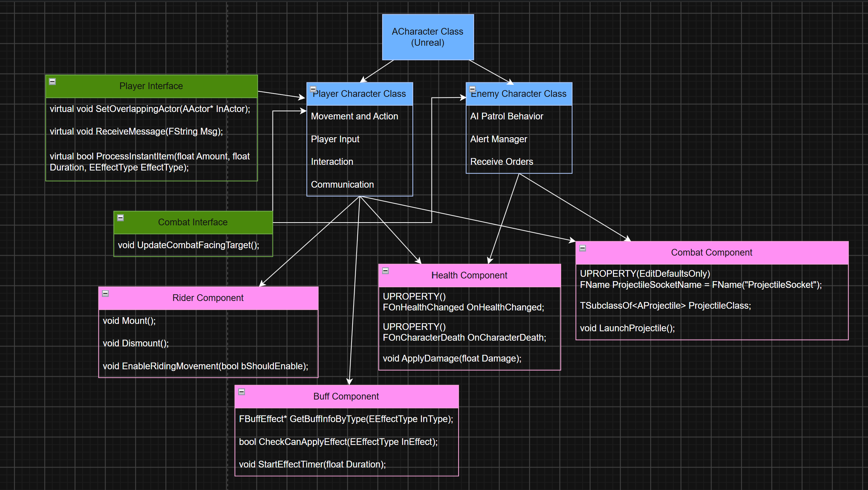The image size is (868, 490).
Task: Select the Rider Component header
Action: tap(208, 298)
